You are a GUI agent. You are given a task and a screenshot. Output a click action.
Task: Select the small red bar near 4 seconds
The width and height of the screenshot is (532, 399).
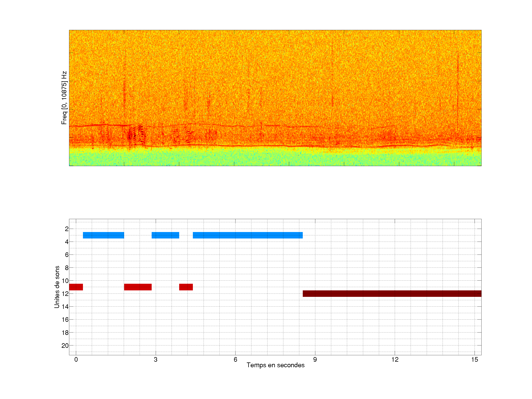pos(186,287)
